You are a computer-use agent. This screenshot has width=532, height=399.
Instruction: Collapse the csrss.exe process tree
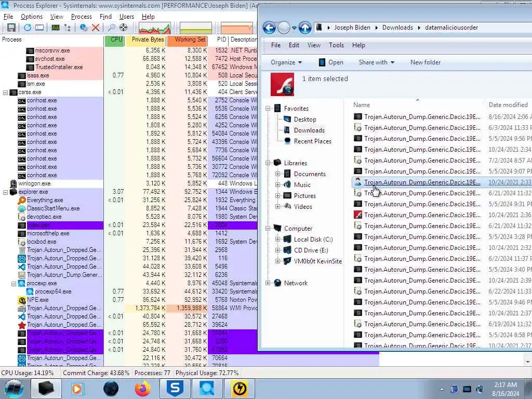point(5,92)
